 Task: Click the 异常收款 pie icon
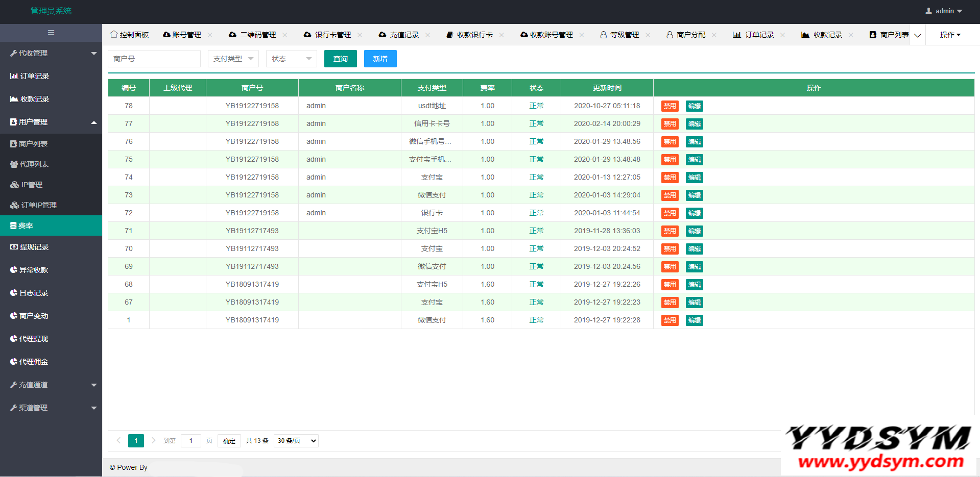[14, 270]
